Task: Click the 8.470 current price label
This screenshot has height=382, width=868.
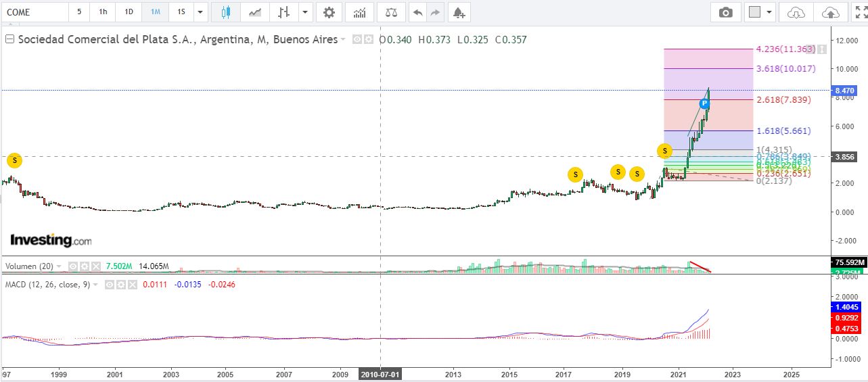Action: click(x=846, y=90)
